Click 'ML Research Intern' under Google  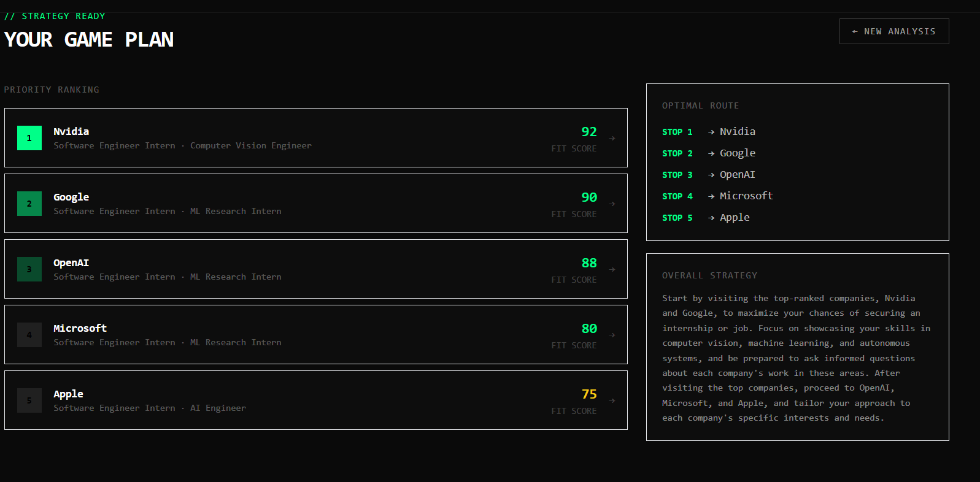pos(236,212)
